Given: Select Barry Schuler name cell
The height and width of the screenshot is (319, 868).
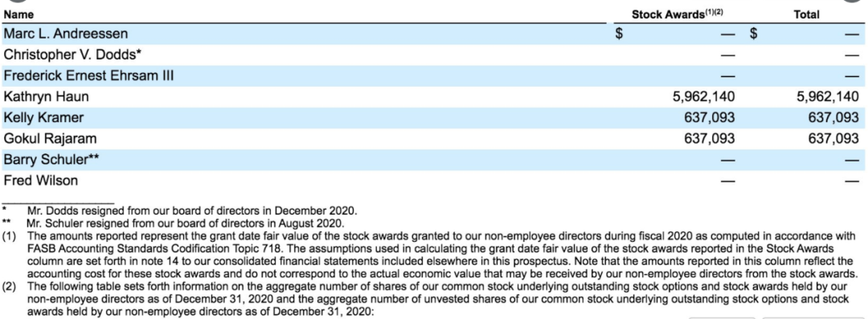Looking at the screenshot, I should [x=51, y=159].
